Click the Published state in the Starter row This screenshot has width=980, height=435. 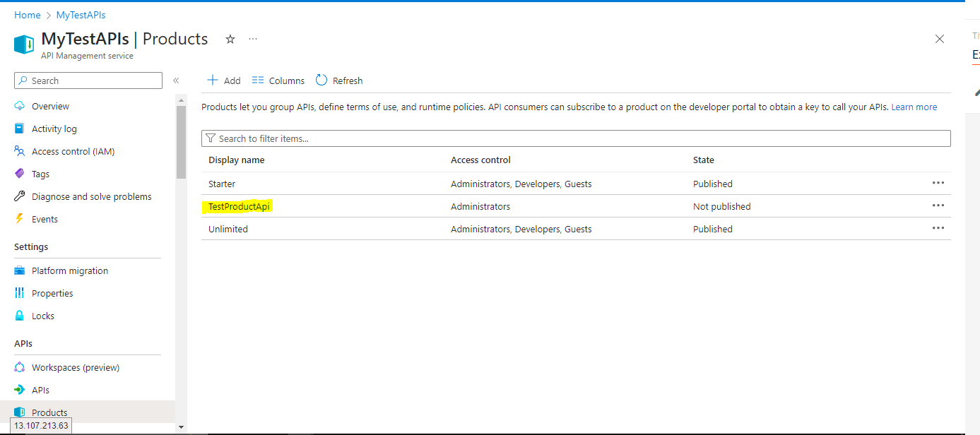pyautogui.click(x=713, y=184)
